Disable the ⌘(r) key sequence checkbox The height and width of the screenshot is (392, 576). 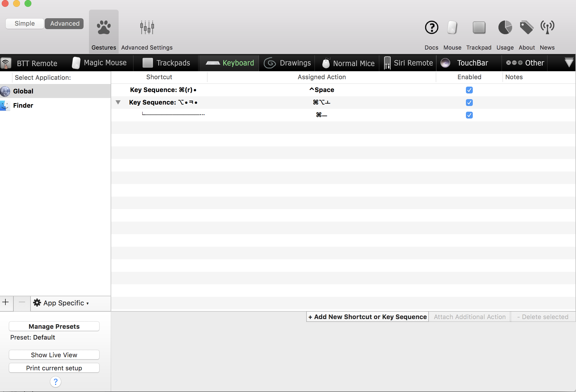tap(469, 90)
